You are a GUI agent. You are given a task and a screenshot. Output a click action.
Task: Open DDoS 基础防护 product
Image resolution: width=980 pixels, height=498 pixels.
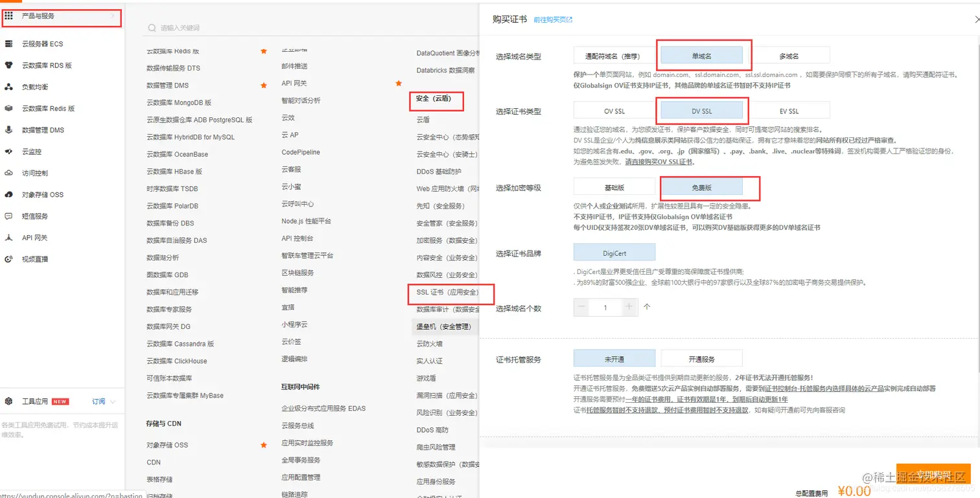click(x=439, y=172)
